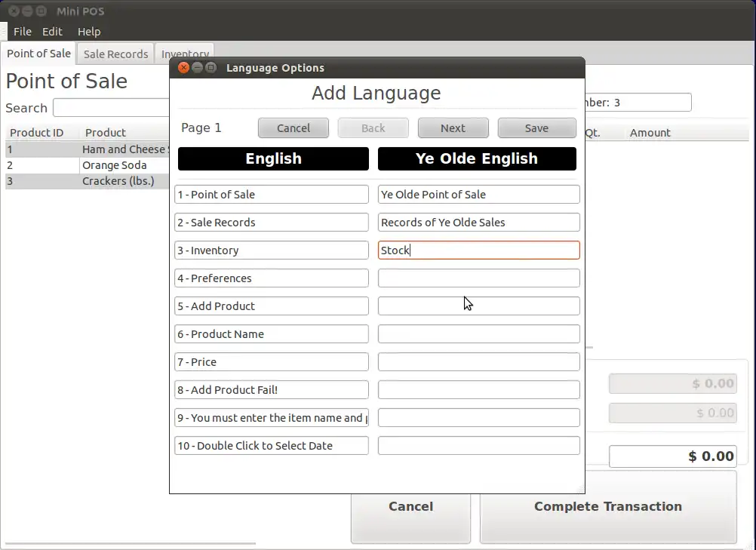Image resolution: width=756 pixels, height=550 pixels.
Task: Close the Language Options dialog
Action: [183, 67]
